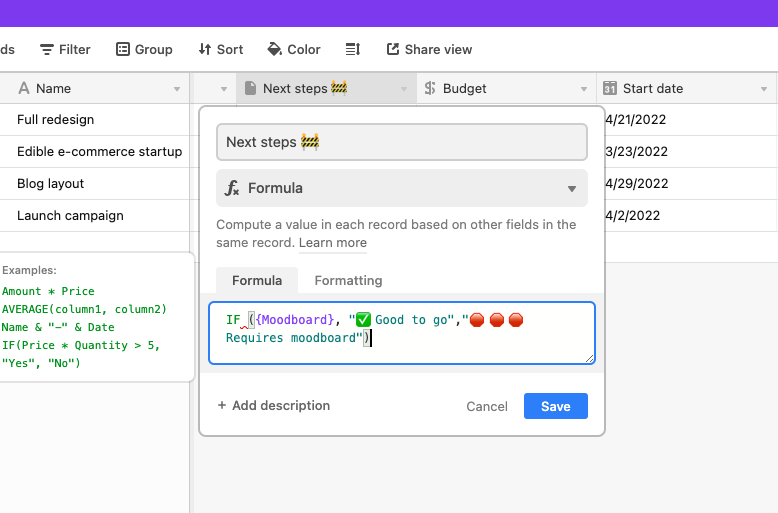Click the field name input box

[402, 142]
